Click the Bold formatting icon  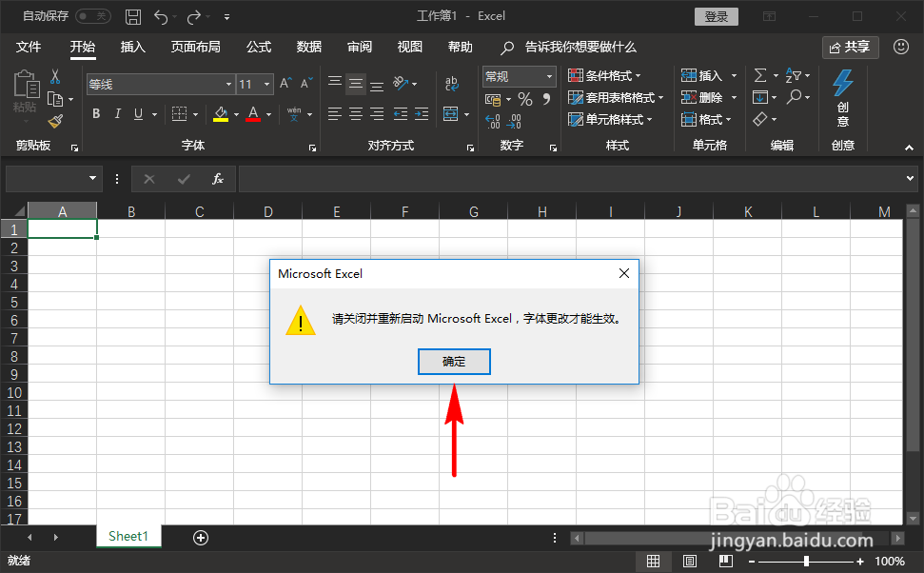[x=95, y=113]
